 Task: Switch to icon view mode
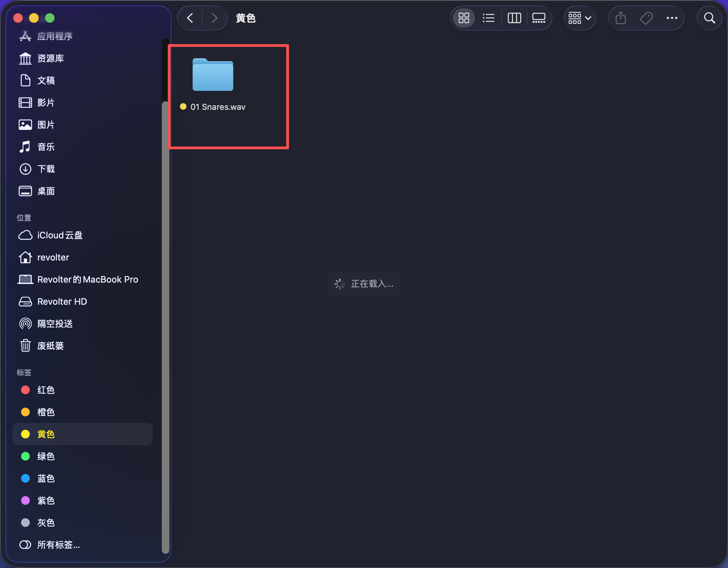(x=464, y=18)
